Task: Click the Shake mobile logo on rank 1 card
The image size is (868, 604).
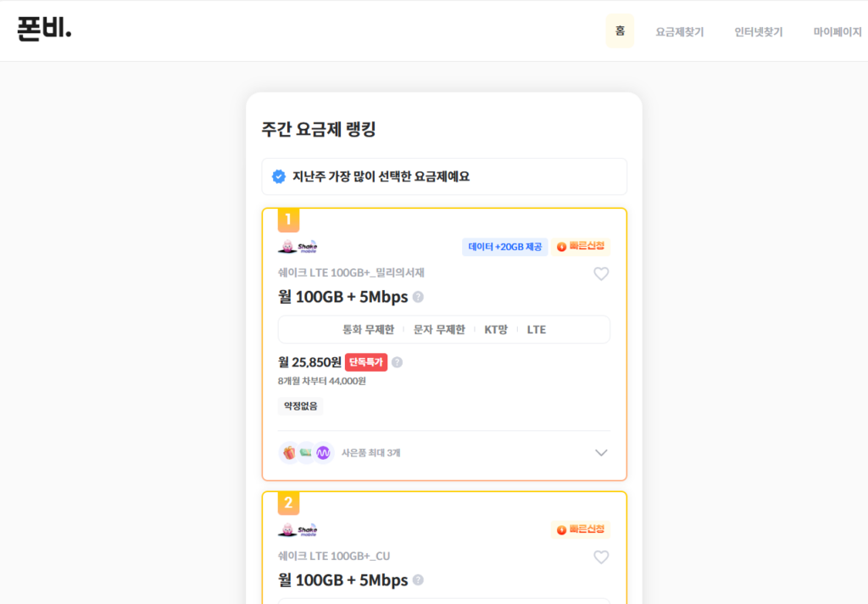Action: click(298, 247)
